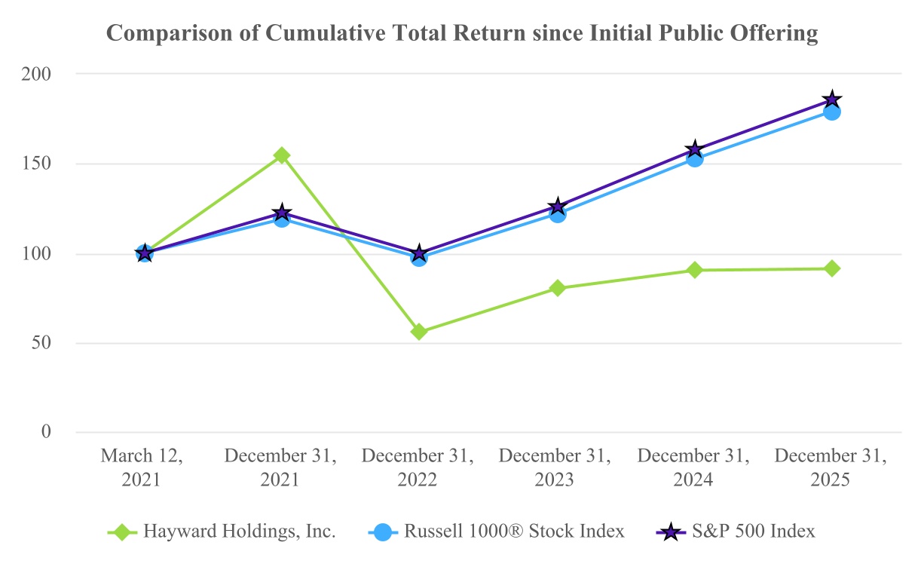Click the December 31, 2025 axis label

[x=831, y=468]
